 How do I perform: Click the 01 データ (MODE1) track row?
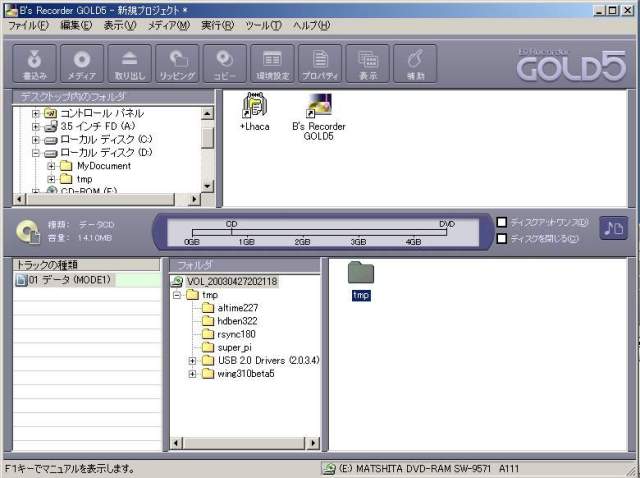pos(87,280)
